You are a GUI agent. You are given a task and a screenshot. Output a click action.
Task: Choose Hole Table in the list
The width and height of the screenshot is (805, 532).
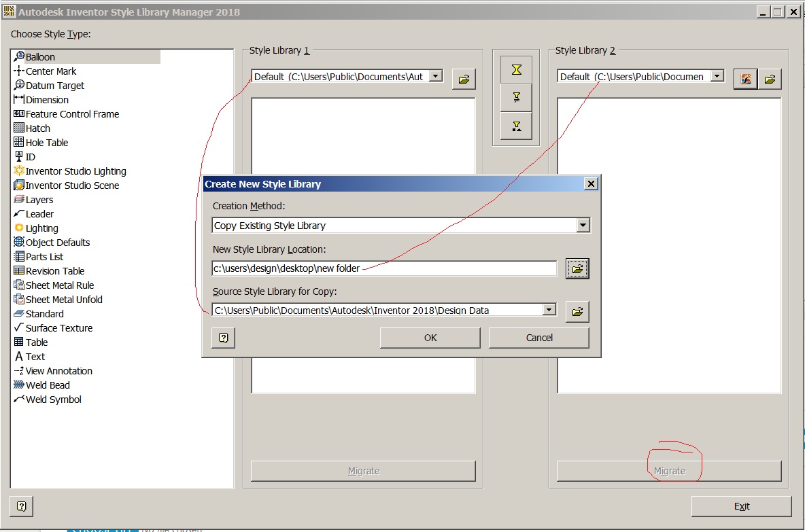tap(41, 143)
